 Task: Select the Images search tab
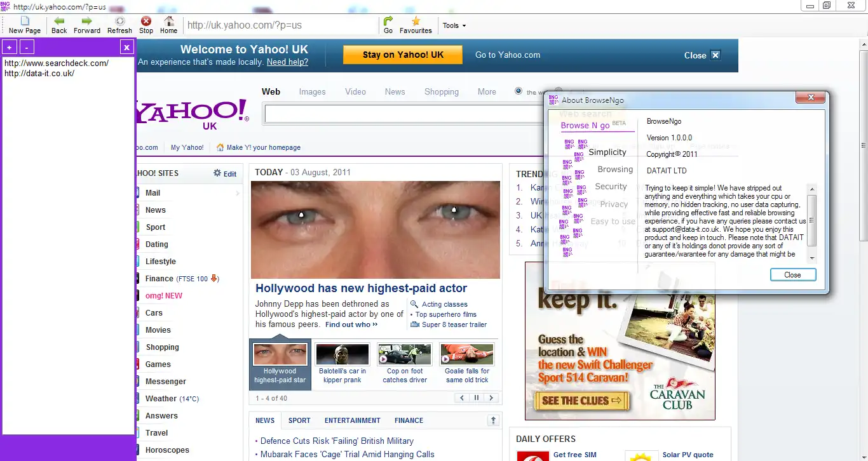312,91
